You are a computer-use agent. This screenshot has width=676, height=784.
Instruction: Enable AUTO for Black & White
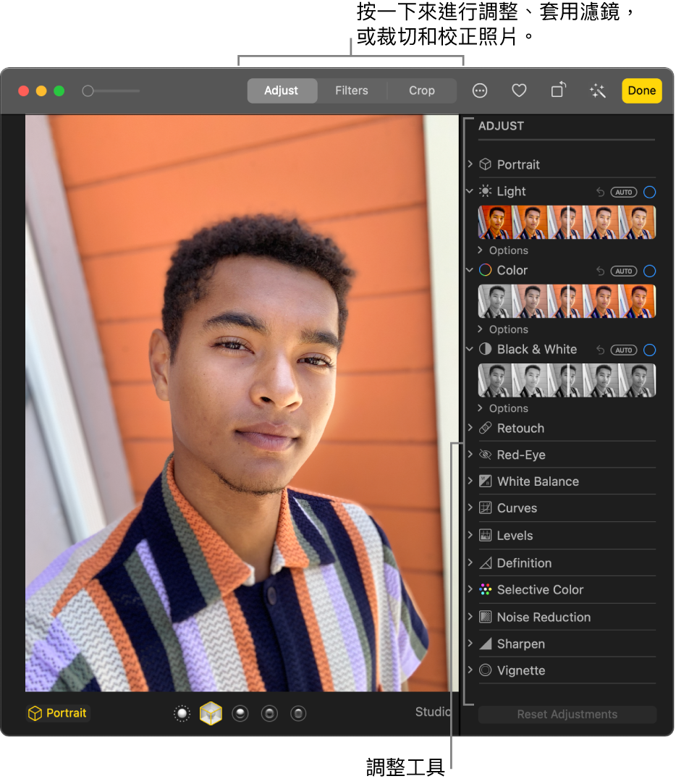tap(623, 350)
